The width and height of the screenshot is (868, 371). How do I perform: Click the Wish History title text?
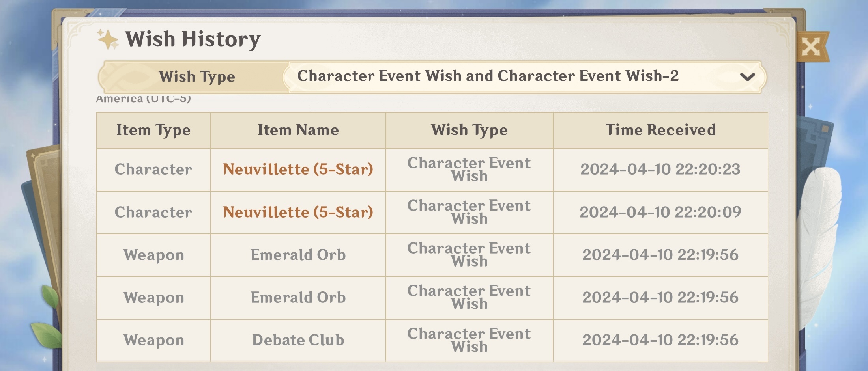tap(193, 39)
